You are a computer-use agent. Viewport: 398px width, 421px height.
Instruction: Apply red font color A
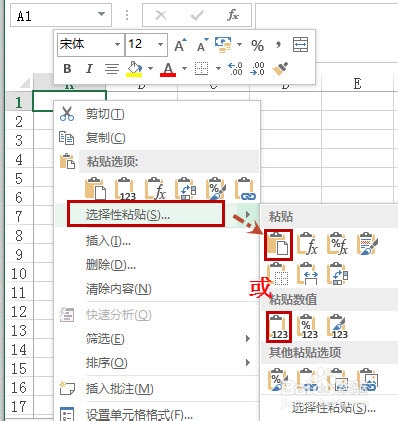pyautogui.click(x=168, y=69)
